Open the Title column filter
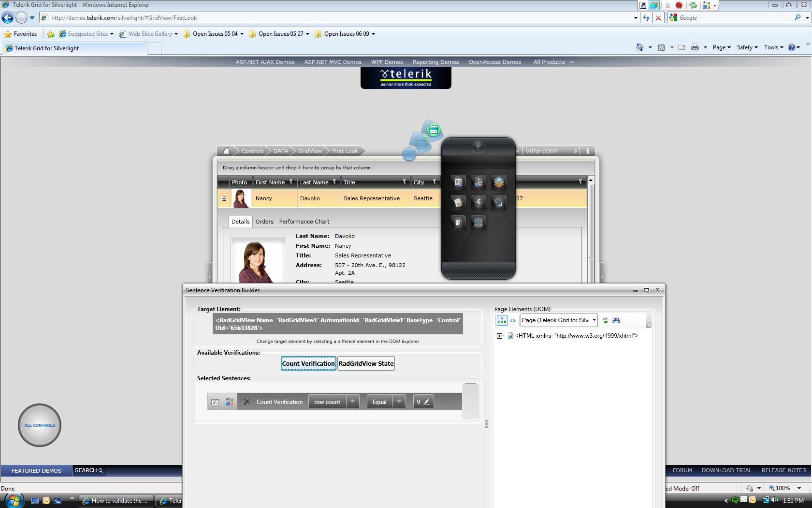The width and height of the screenshot is (812, 508). pyautogui.click(x=405, y=182)
